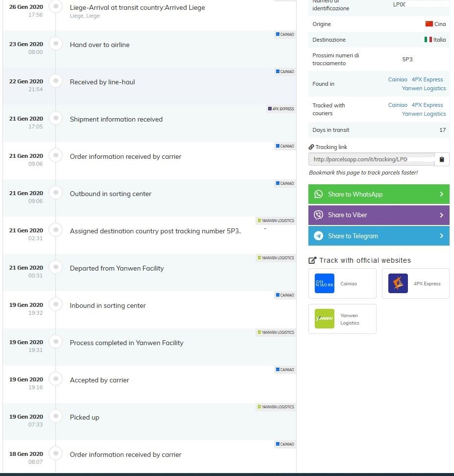Select text 'Process completed in Yanwen Facility'

tap(126, 343)
